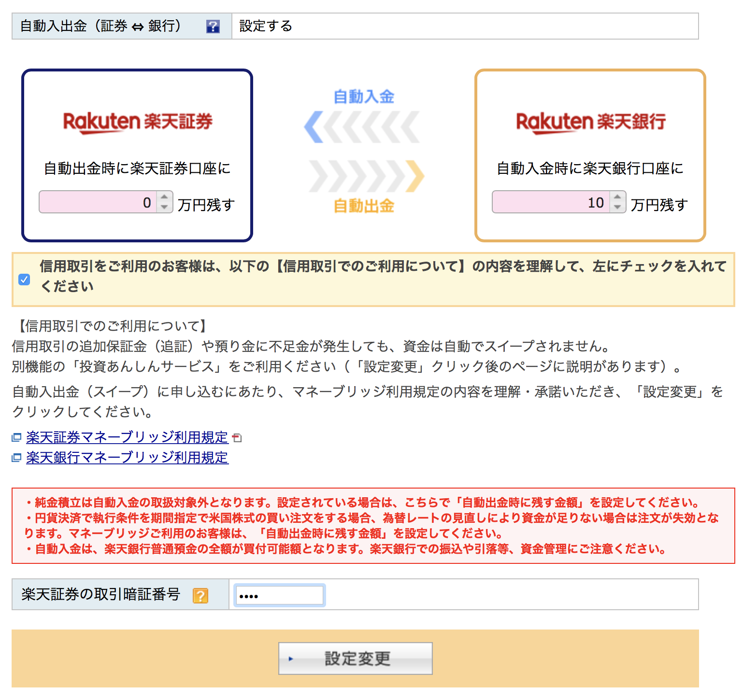The image size is (743, 700).
Task: Toggle the 信用取引 agreement checkbox
Action: [24, 280]
